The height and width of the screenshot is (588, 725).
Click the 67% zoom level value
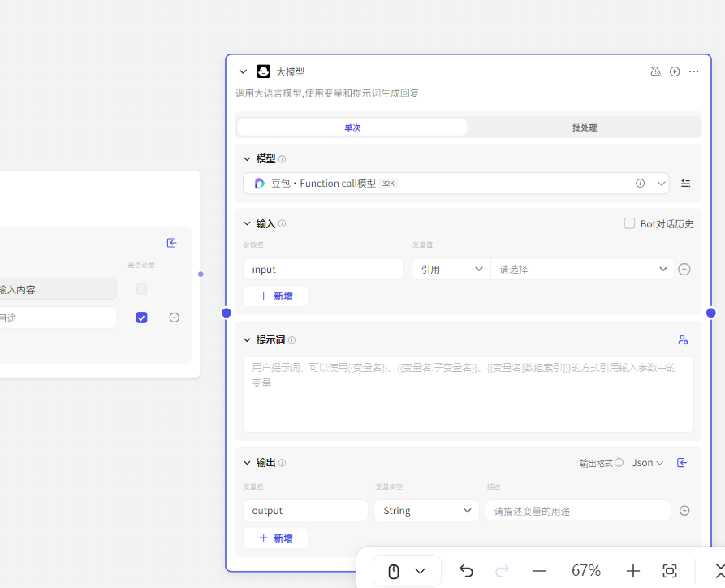[586, 571]
